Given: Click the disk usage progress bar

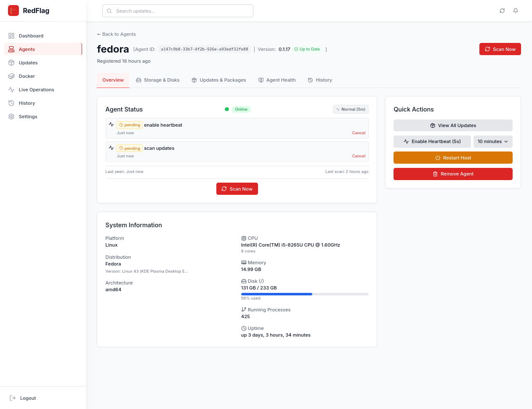Looking at the screenshot, I should tap(304, 294).
